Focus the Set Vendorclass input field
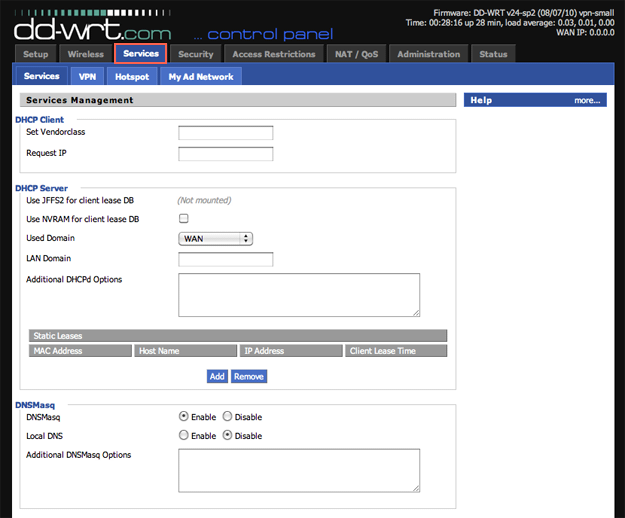The image size is (625, 518). click(226, 133)
